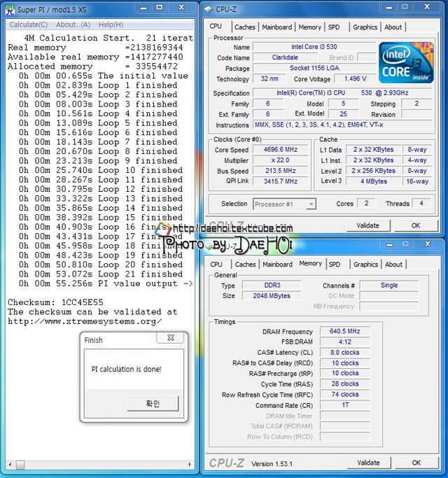Minimize the Super PI window
Image resolution: width=448 pixels, height=478 pixels.
tap(143, 8)
